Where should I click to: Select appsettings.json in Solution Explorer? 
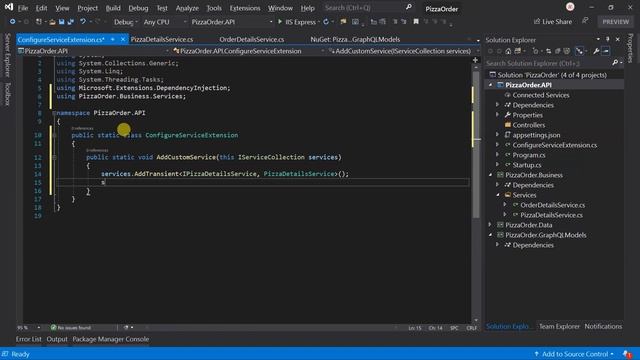(536, 135)
